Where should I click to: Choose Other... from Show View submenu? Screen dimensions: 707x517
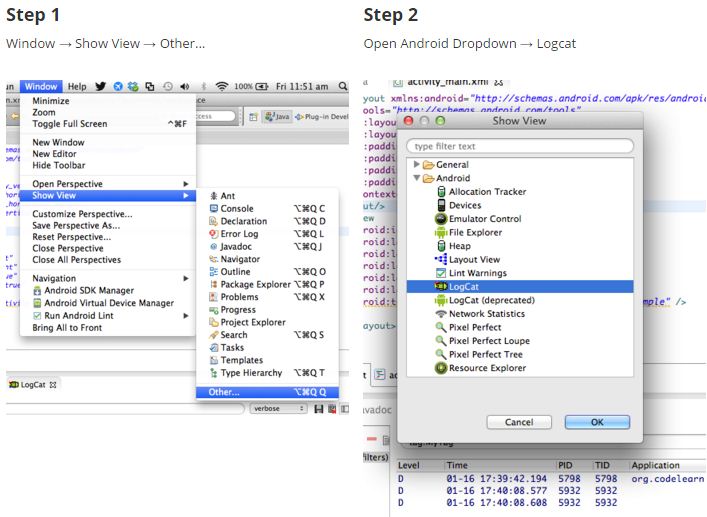(224, 392)
